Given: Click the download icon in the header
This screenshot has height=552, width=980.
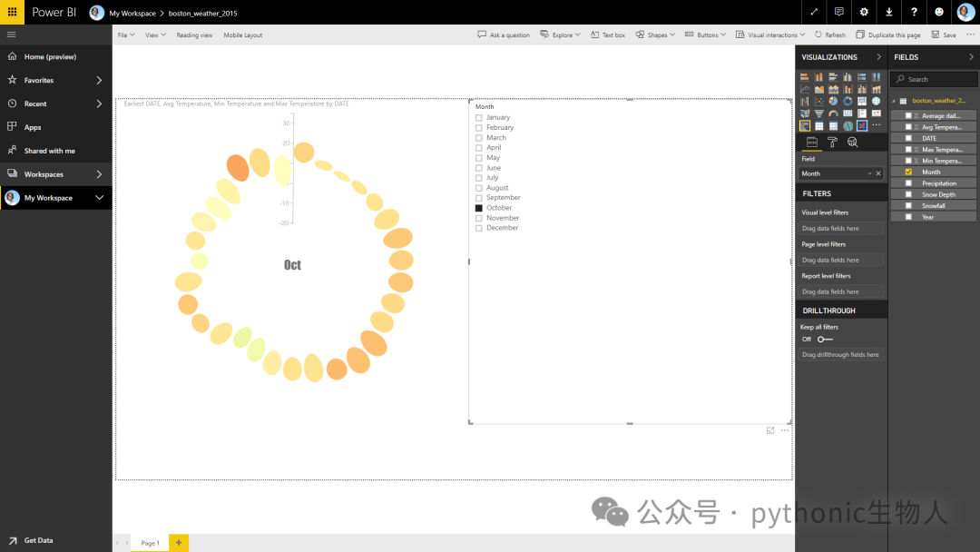Looking at the screenshot, I should 888,12.
